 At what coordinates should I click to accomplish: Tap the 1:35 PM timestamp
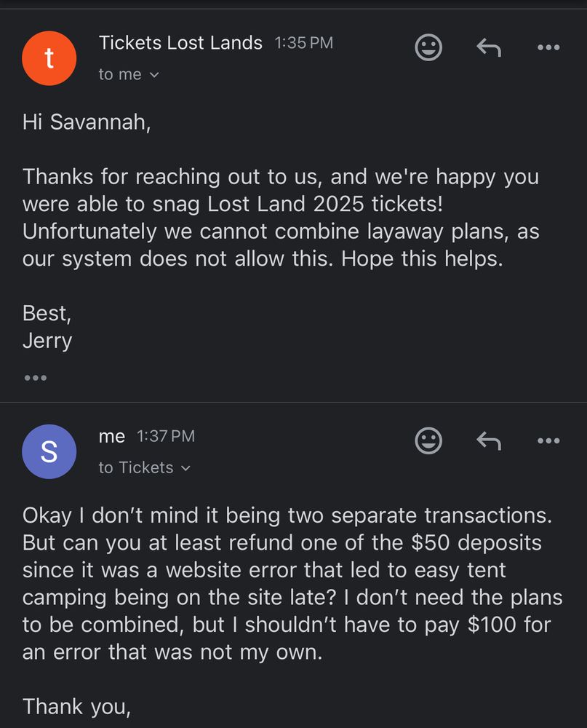coord(304,43)
